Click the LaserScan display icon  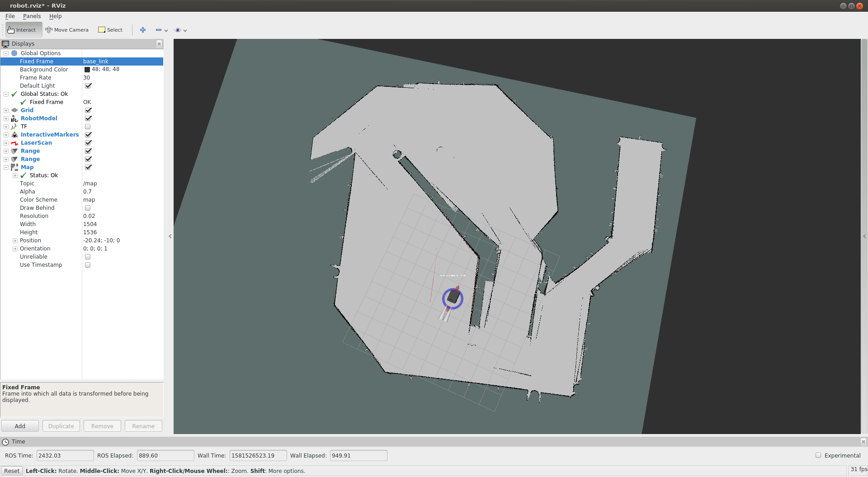pyautogui.click(x=14, y=143)
